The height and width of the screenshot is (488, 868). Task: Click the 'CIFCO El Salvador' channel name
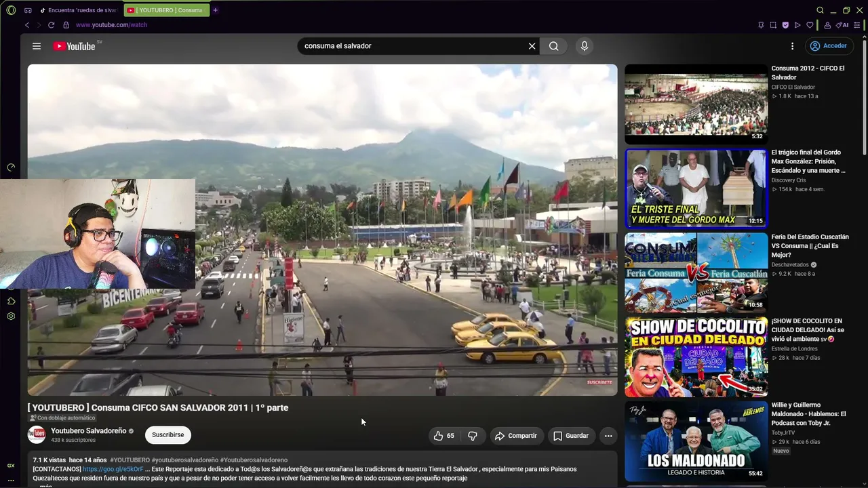[x=793, y=87]
